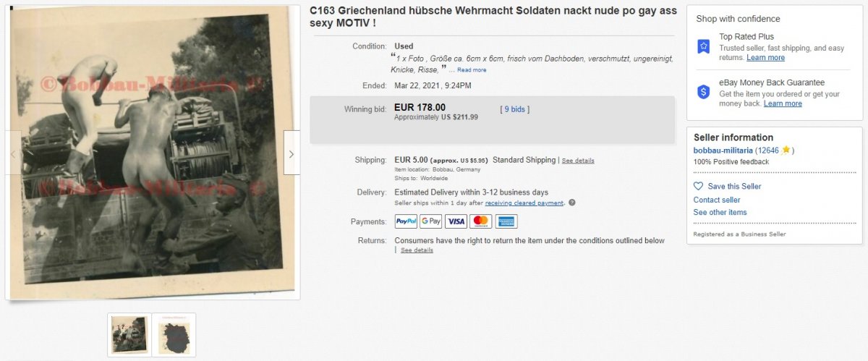Screen dimensions: 868x361
Task: Click the VISA card icon
Action: point(456,221)
